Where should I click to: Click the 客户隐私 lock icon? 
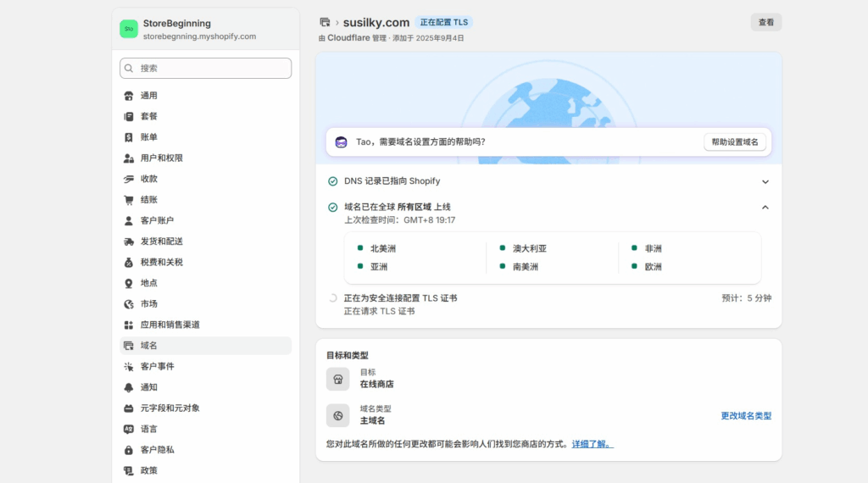pos(129,450)
